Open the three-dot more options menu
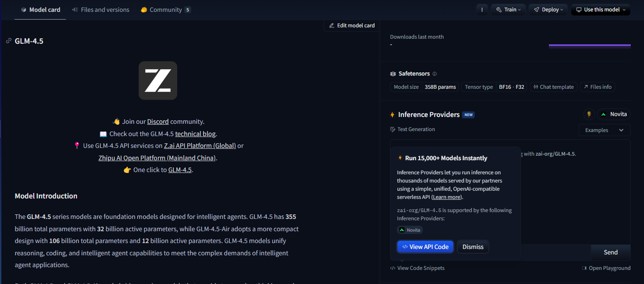The image size is (644, 284). [x=482, y=10]
